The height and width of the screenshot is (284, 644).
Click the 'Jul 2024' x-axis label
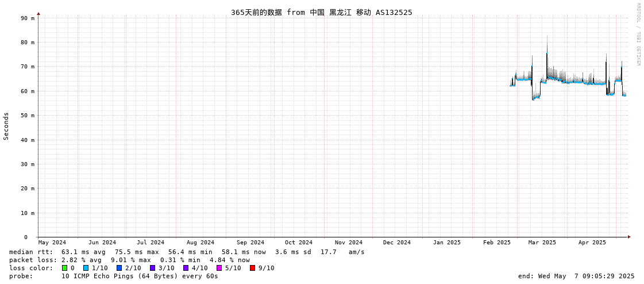151,243
